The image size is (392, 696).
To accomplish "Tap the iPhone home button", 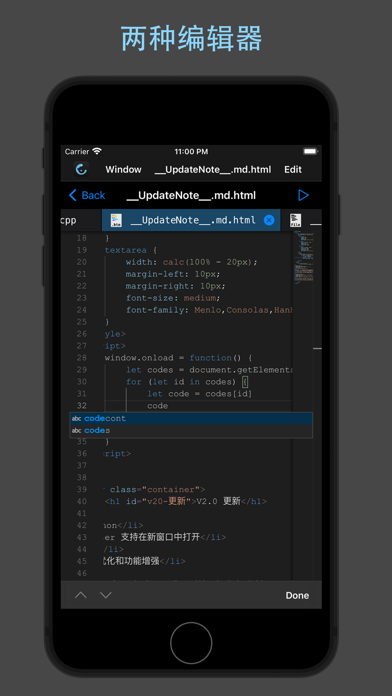I will 191,643.
